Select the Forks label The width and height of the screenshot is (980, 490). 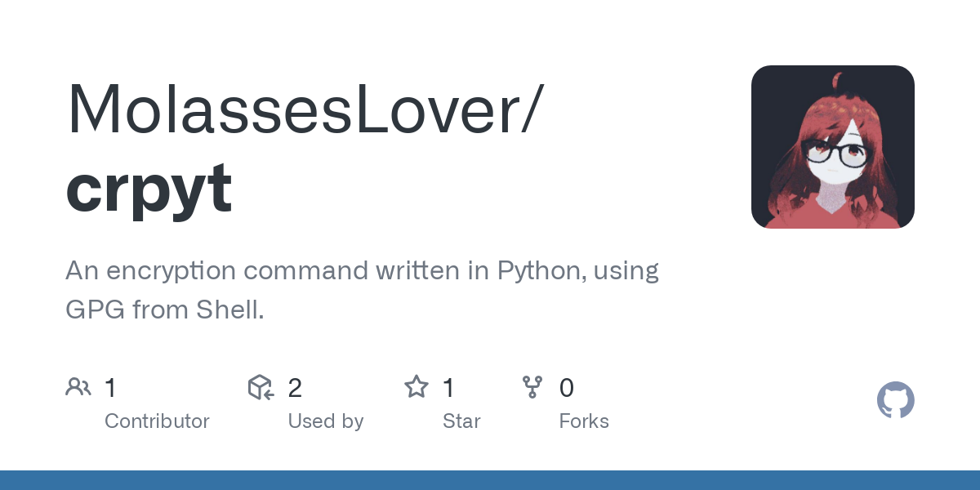pos(583,421)
